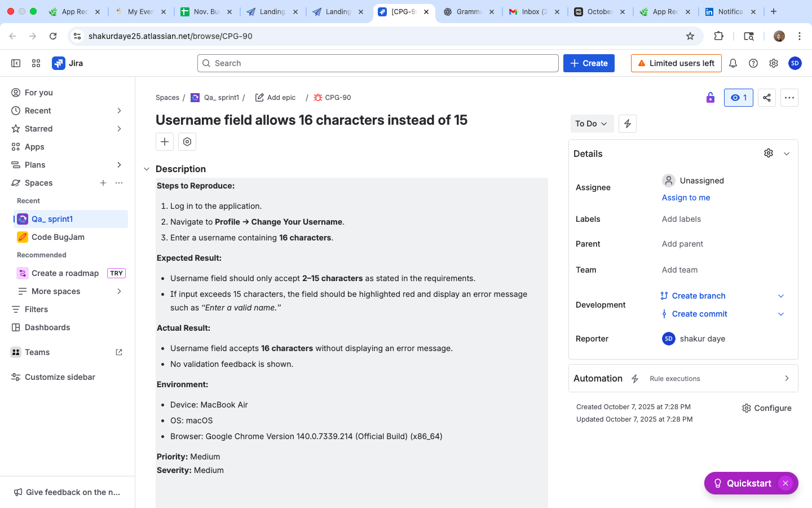This screenshot has width=812, height=508.
Task: Click the automation lightning icon beside To Do
Action: click(627, 123)
